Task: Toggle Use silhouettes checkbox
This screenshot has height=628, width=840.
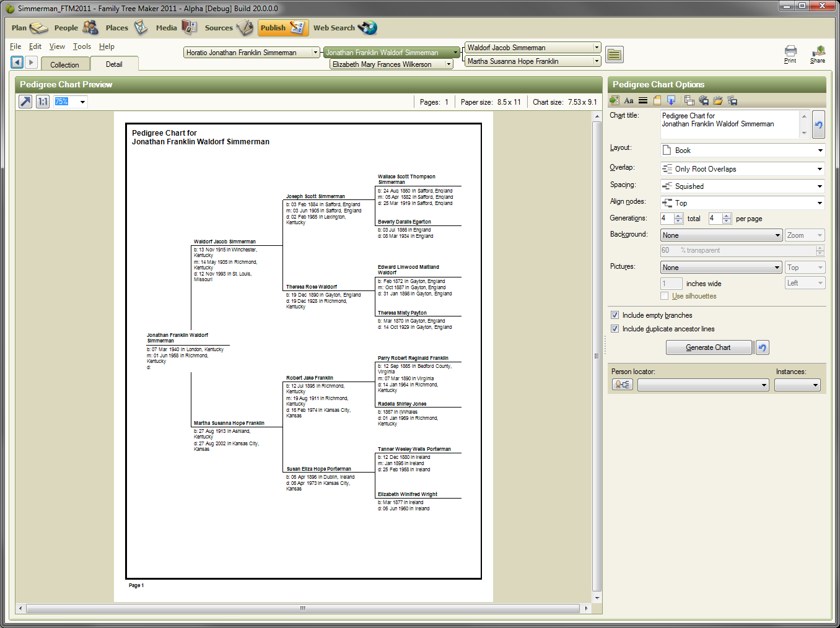Action: coord(664,296)
